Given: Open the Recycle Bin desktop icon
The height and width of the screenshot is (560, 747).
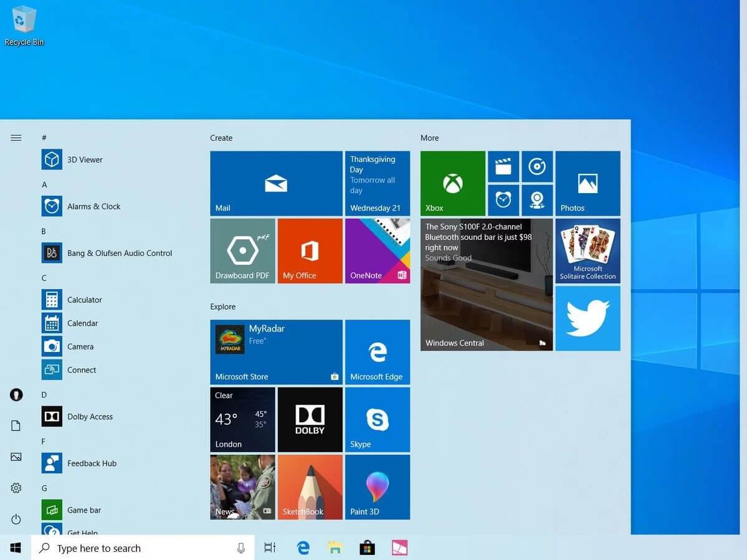Looking at the screenshot, I should [x=24, y=26].
